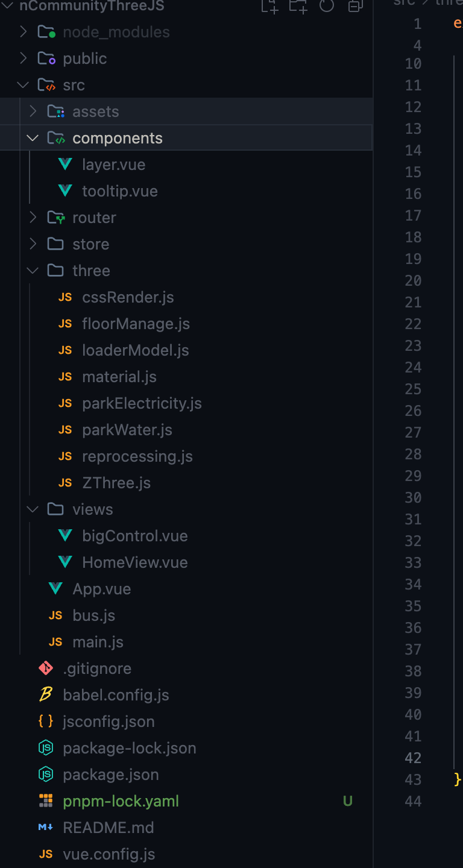The width and height of the screenshot is (463, 868).
Task: Click the markdown icon beside README.md
Action: click(x=46, y=828)
